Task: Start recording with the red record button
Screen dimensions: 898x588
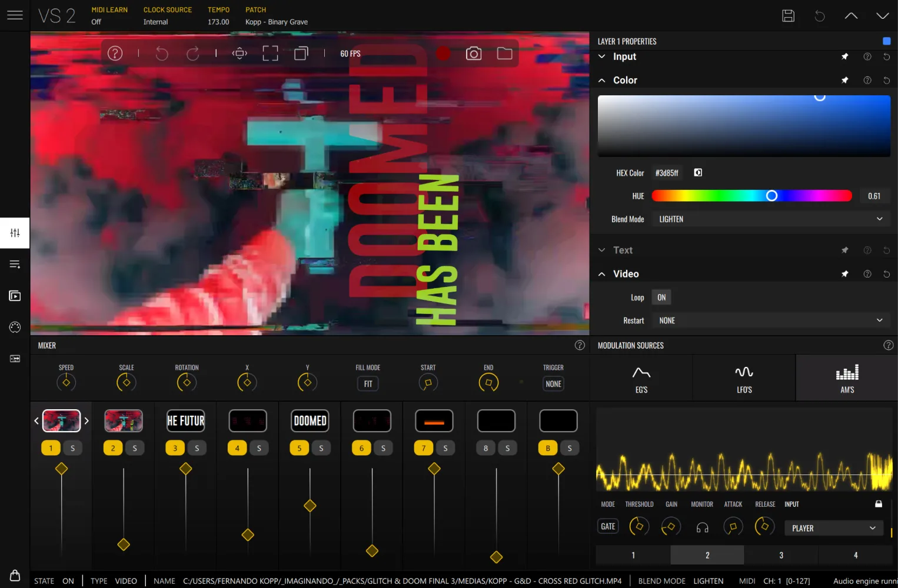Action: (x=444, y=53)
